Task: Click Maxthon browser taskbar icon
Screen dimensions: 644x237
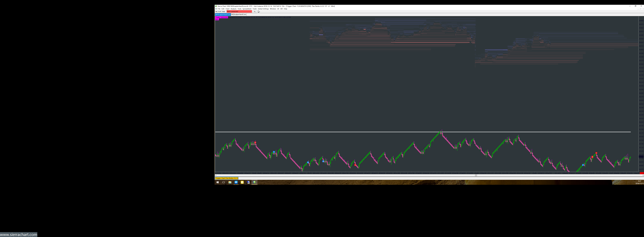Action: point(236,182)
